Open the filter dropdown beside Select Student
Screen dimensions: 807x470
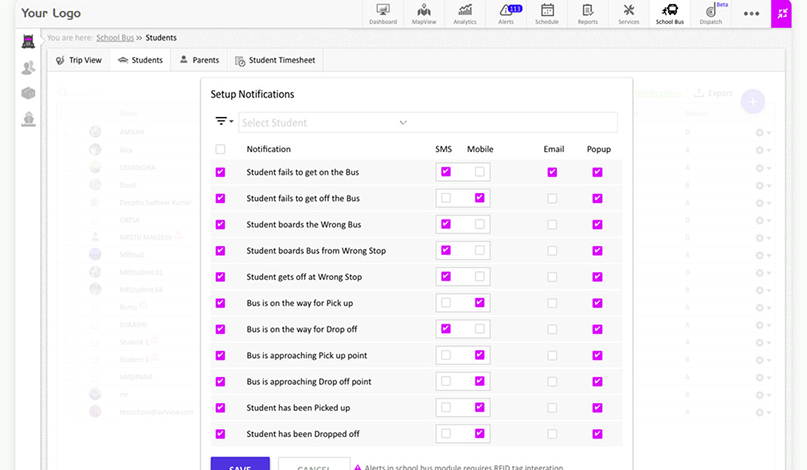[x=224, y=122]
